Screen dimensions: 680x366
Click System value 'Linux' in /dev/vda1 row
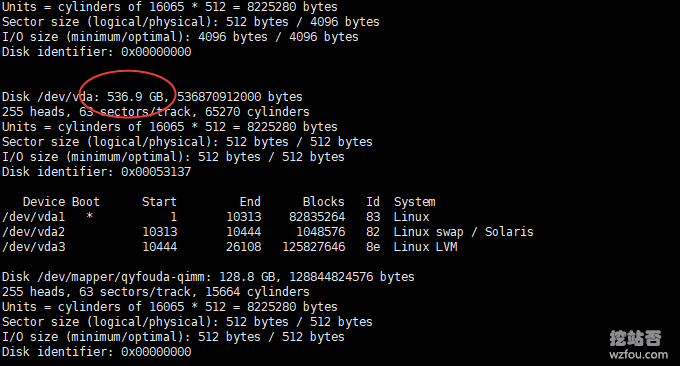pyautogui.click(x=411, y=217)
